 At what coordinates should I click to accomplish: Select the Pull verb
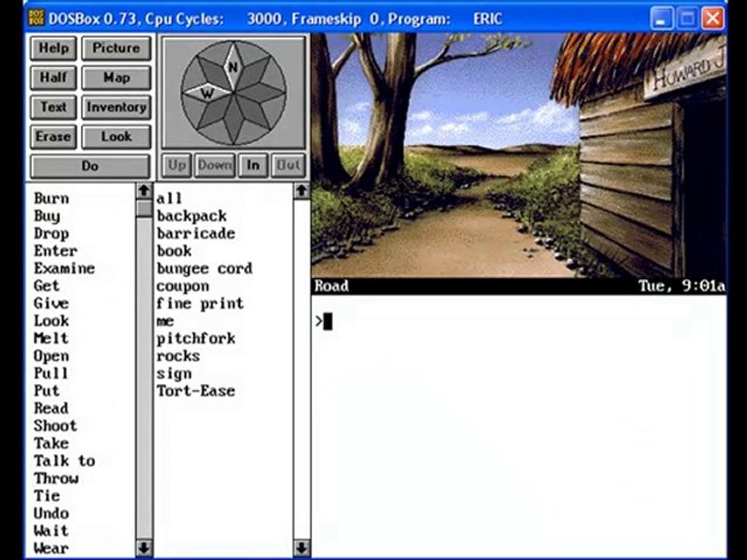[x=51, y=373]
